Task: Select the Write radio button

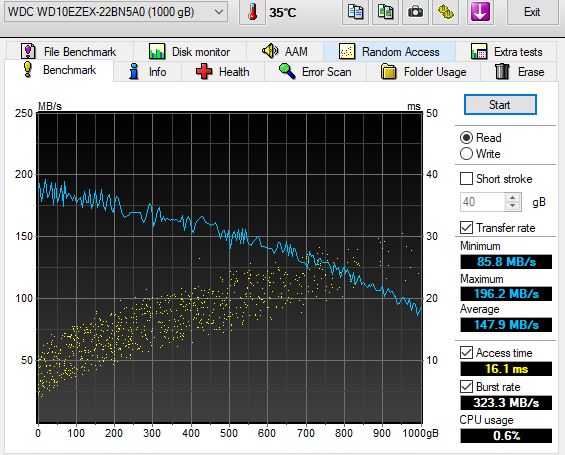Action: point(466,154)
